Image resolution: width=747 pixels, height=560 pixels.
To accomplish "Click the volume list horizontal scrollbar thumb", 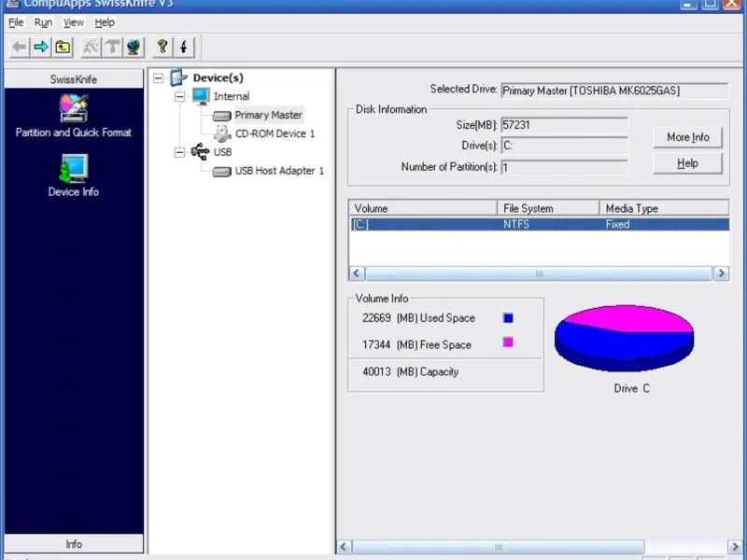I will coord(539,273).
